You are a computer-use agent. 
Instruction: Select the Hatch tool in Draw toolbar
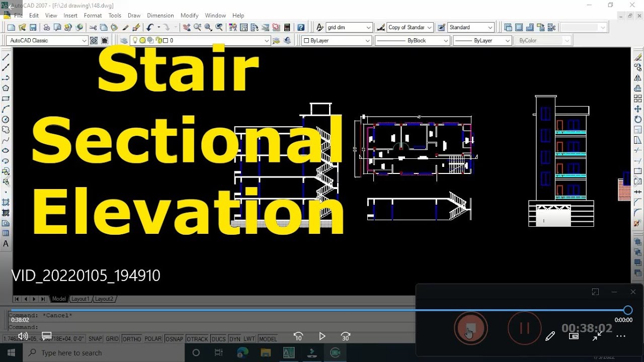pyautogui.click(x=6, y=202)
